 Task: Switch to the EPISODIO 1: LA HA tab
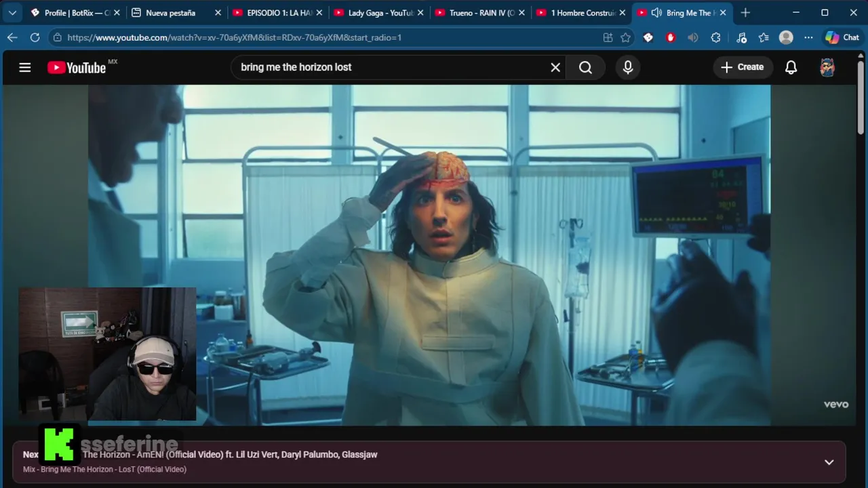[x=277, y=12]
